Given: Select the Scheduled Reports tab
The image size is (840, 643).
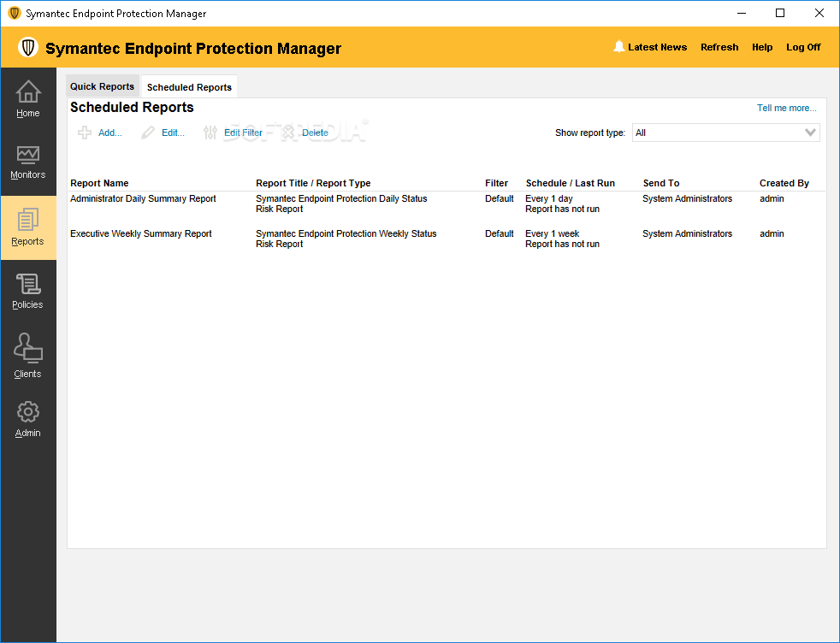Looking at the screenshot, I should (189, 86).
